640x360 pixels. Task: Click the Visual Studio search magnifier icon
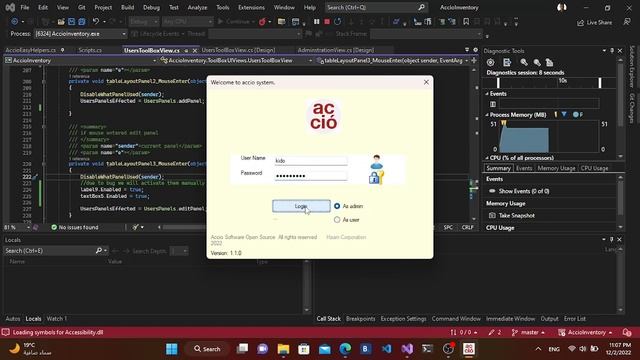pyautogui.click(x=421, y=7)
